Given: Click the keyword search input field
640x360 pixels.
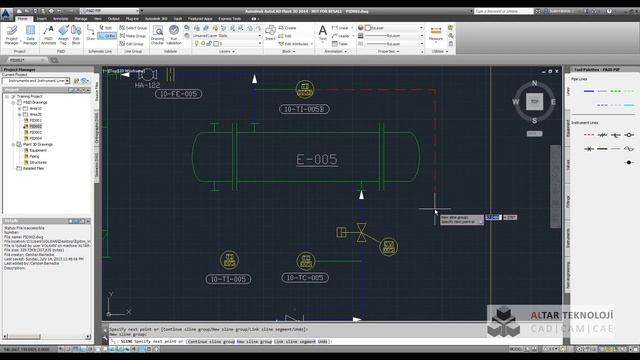Looking at the screenshot, I should click(x=504, y=11).
